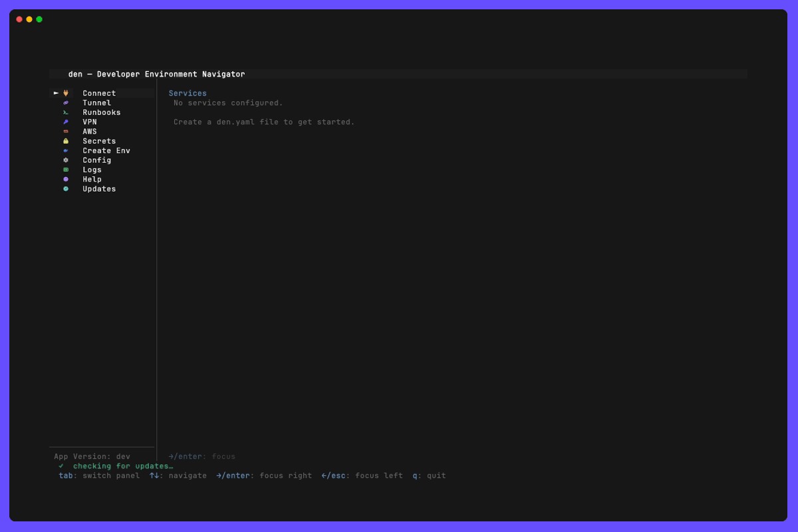The height and width of the screenshot is (532, 798).
Task: Select the Updates menu entry
Action: click(x=99, y=189)
